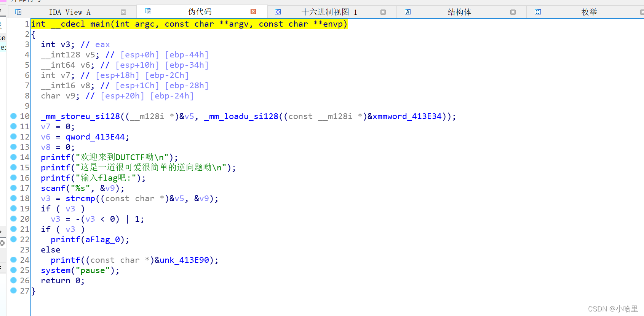Click the "pause" string literal
The height and width of the screenshot is (316, 644).
click(x=93, y=270)
